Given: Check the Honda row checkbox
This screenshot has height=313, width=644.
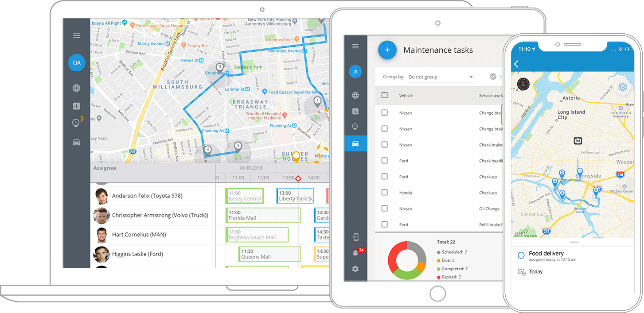Looking at the screenshot, I should pos(384,193).
